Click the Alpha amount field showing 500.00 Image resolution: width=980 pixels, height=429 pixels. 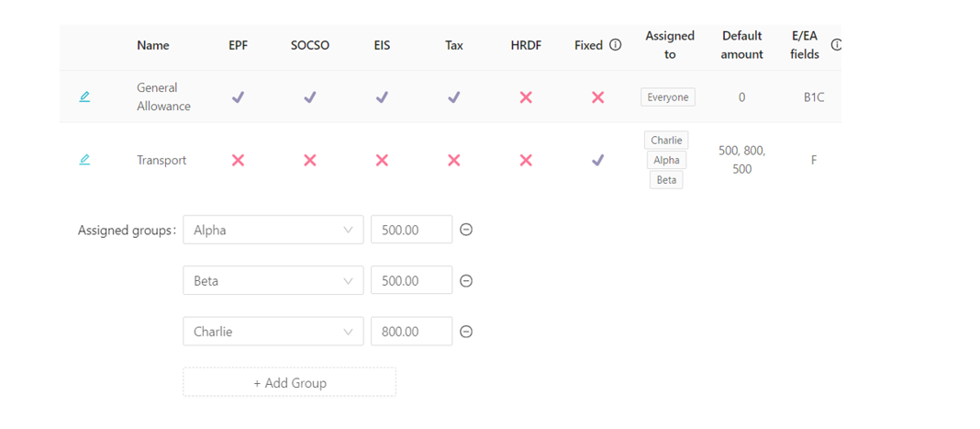pos(410,230)
